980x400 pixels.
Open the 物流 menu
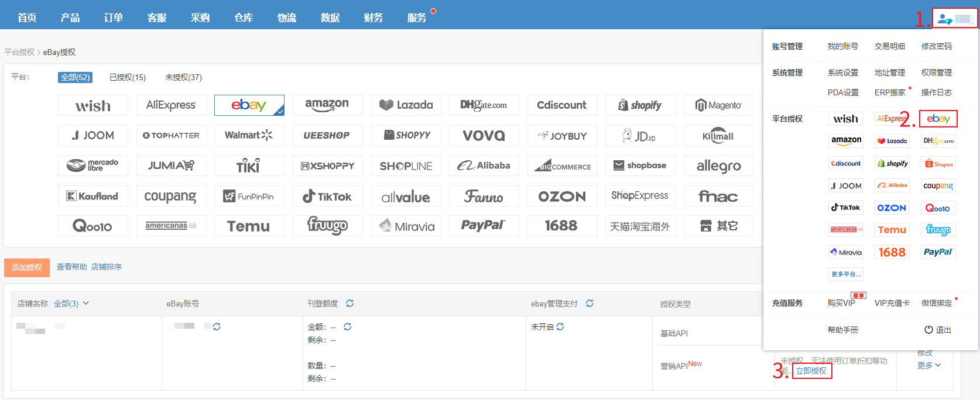[287, 18]
